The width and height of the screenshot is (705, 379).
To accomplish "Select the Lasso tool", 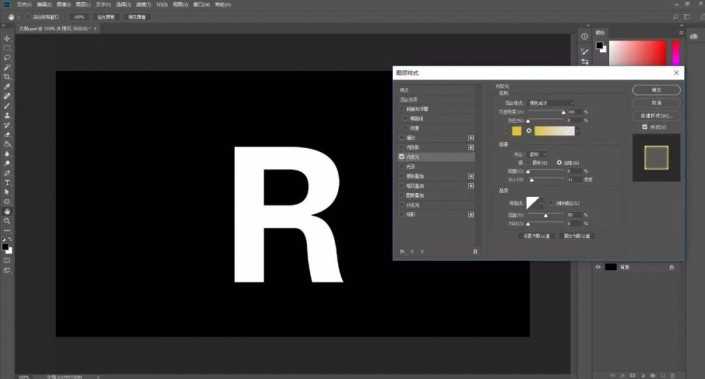I will [7, 58].
